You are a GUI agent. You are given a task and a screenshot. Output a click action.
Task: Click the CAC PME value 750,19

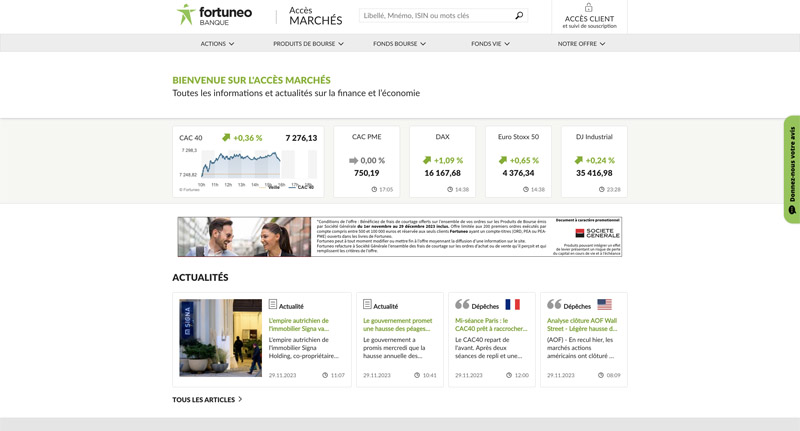(366, 173)
